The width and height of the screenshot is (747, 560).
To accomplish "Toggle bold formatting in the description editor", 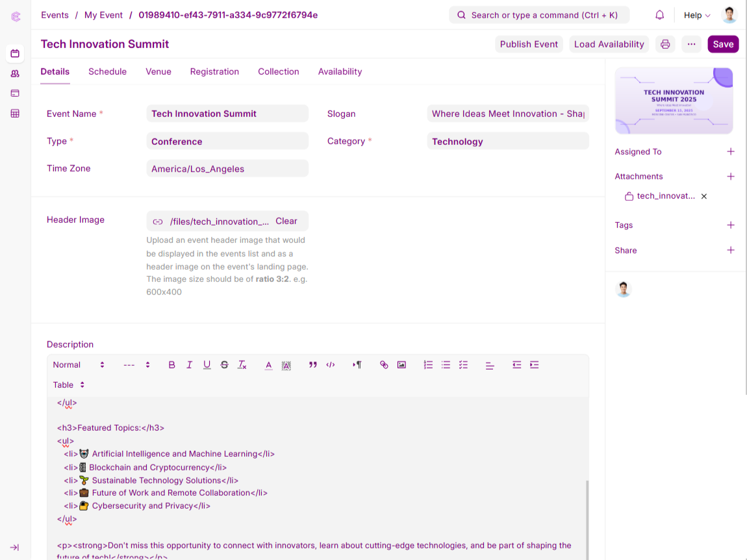I will (x=171, y=364).
